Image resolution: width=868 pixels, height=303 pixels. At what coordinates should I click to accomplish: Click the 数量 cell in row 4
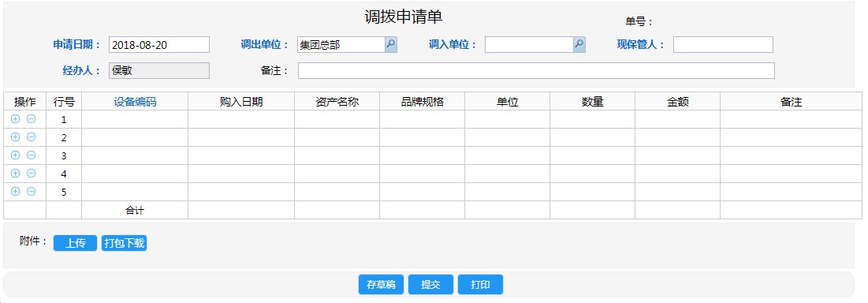tap(592, 174)
